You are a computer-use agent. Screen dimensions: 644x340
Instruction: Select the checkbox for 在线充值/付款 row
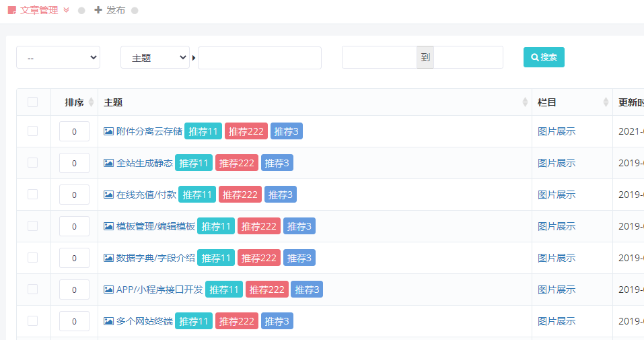33,195
